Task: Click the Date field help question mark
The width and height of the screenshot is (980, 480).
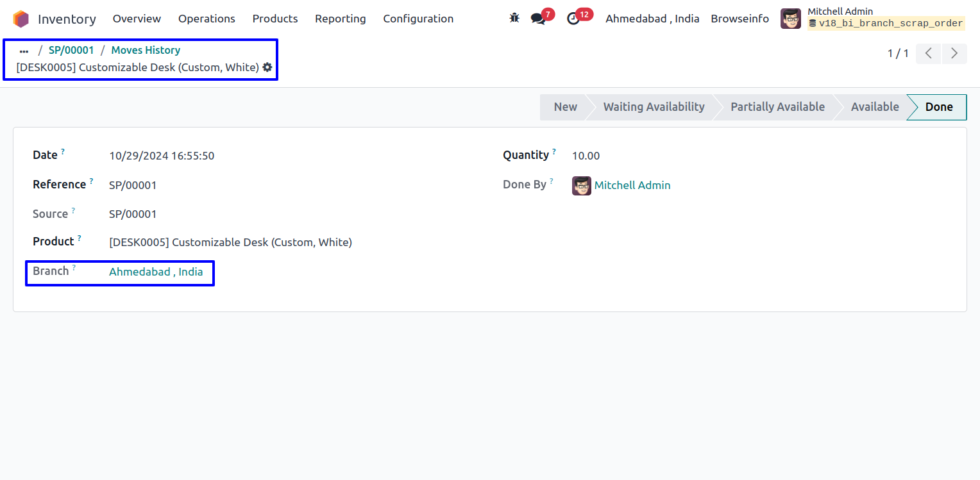Action: (x=63, y=152)
